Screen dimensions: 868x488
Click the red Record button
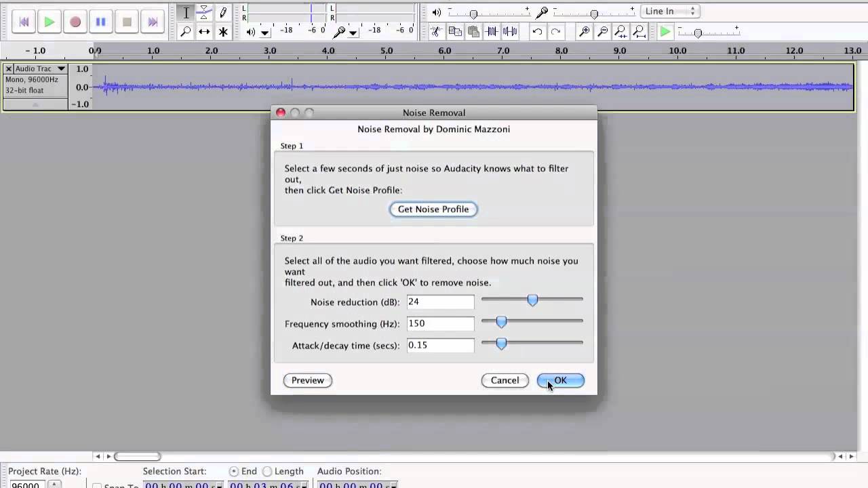[75, 22]
